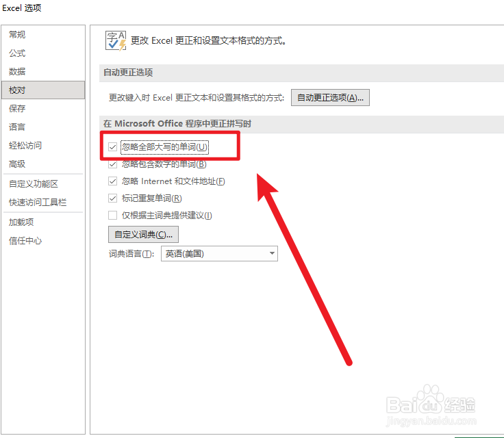Click 更改键入时 Excel 更正文本 description label
Screen dimensions: 504x438
click(197, 97)
